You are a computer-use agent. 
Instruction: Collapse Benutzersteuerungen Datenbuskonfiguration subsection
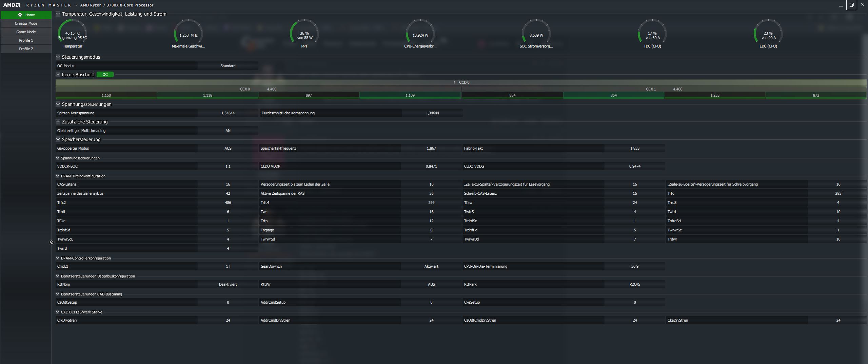58,276
